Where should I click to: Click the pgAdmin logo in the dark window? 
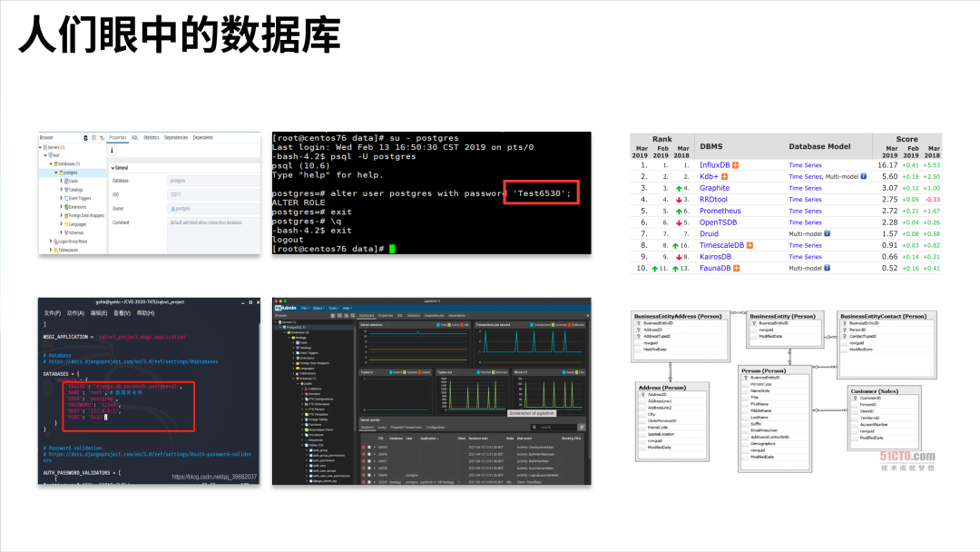pyautogui.click(x=286, y=308)
